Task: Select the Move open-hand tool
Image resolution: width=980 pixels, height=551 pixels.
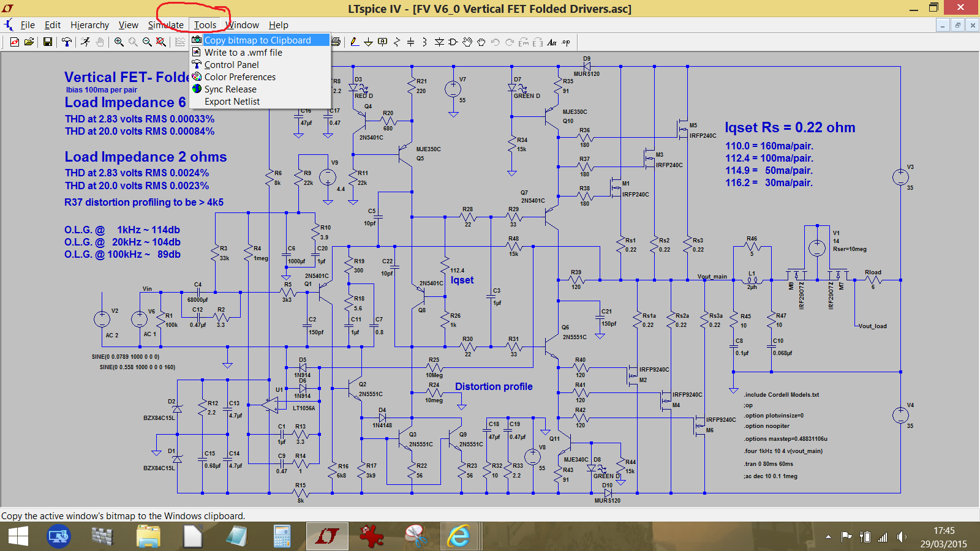Action: click(467, 42)
